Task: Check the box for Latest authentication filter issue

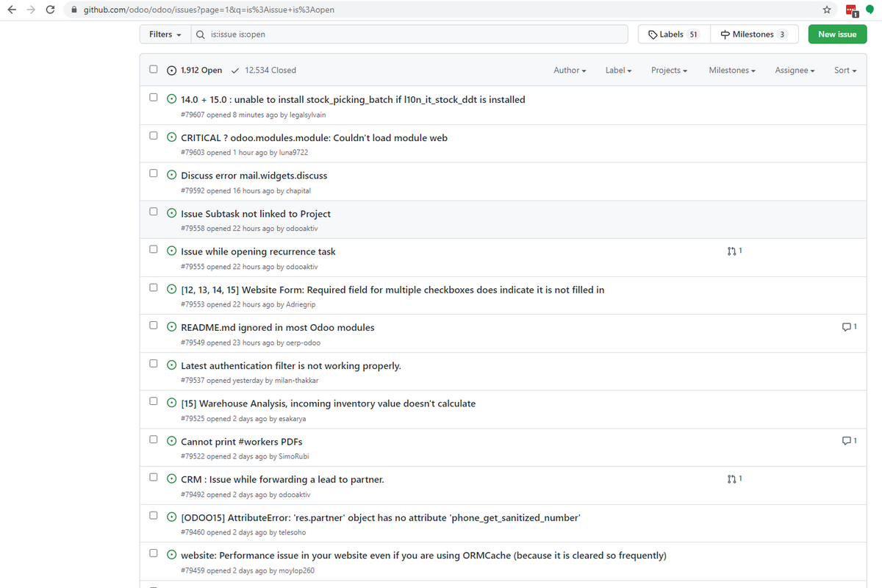Action: [154, 363]
